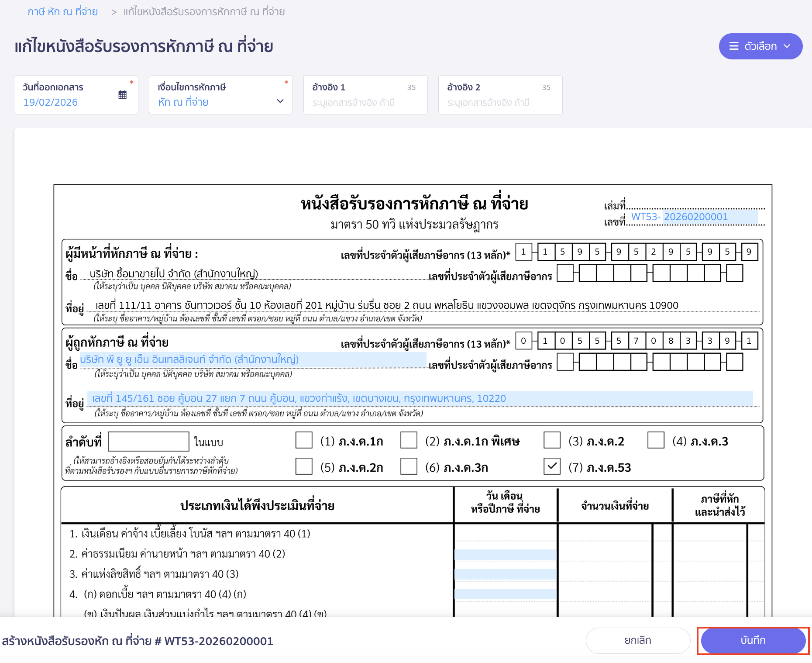Check the (6) ภ.ง.ด.3ก checkbox
This screenshot has width=812, height=663.
pyautogui.click(x=409, y=466)
